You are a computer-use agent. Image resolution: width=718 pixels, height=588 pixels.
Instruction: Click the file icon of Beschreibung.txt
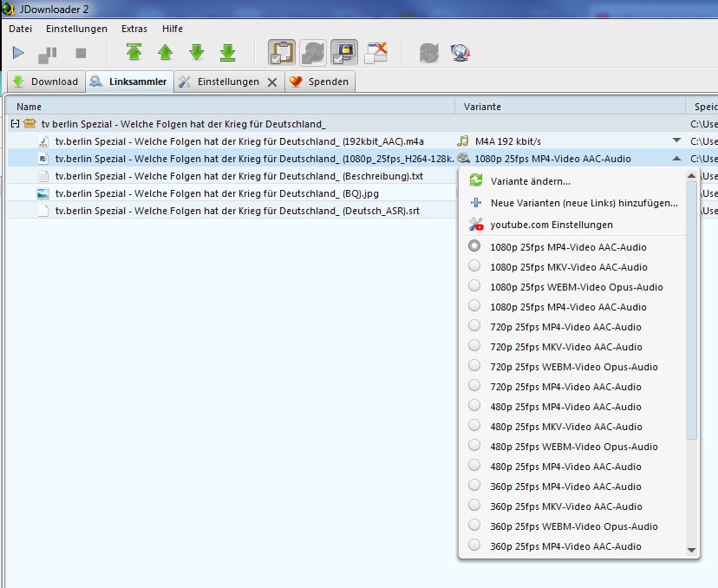[43, 176]
